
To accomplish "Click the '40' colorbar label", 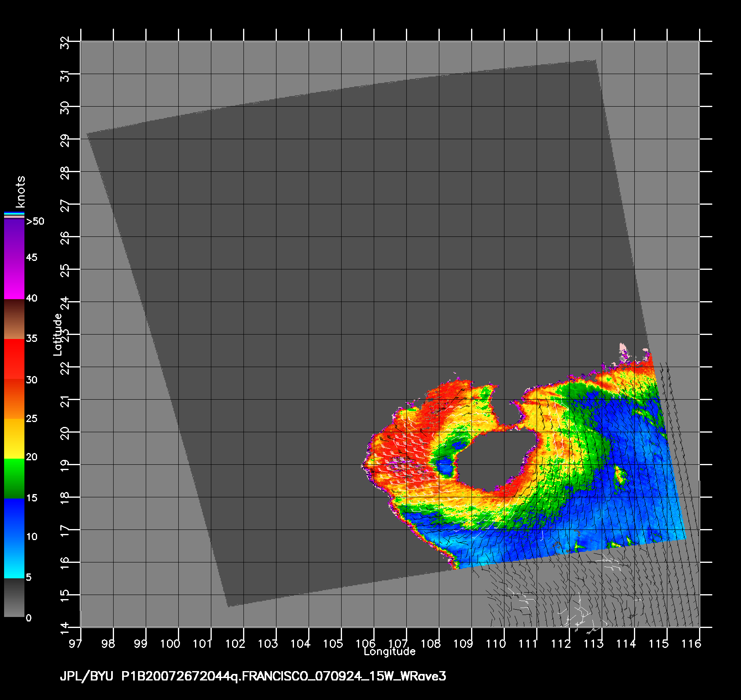I will pyautogui.click(x=32, y=298).
